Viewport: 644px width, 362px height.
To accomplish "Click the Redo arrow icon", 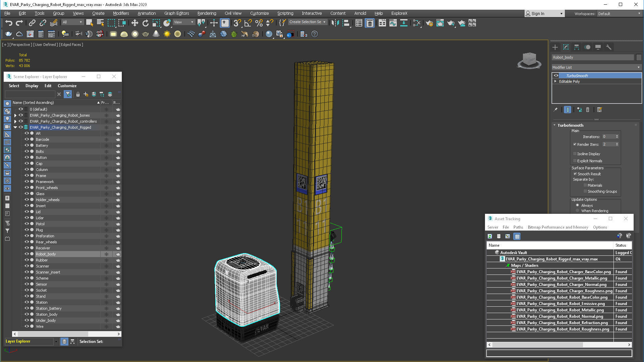I will [x=19, y=23].
